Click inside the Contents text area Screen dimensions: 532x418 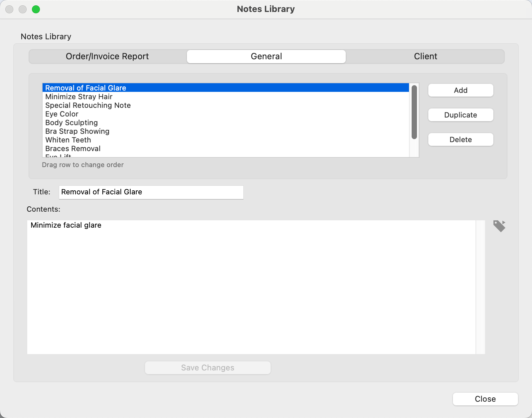(251, 287)
